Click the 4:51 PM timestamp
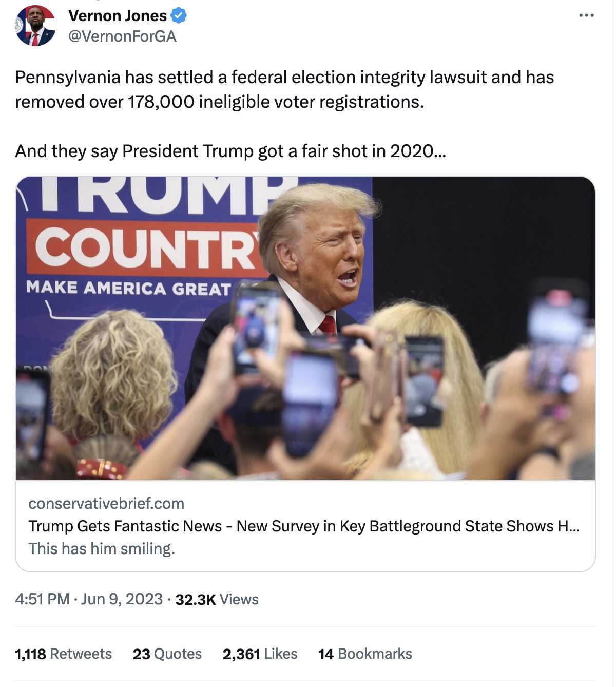This screenshot has width=616, height=687. (x=42, y=599)
